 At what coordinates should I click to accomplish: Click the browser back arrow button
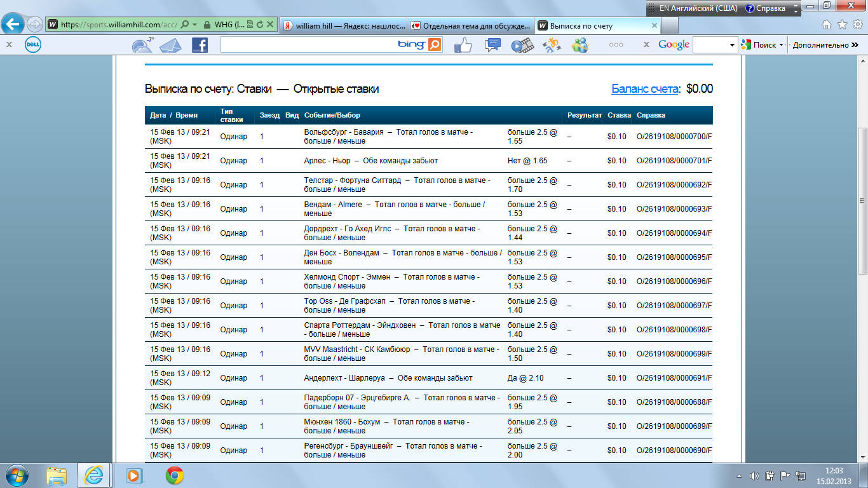(13, 25)
